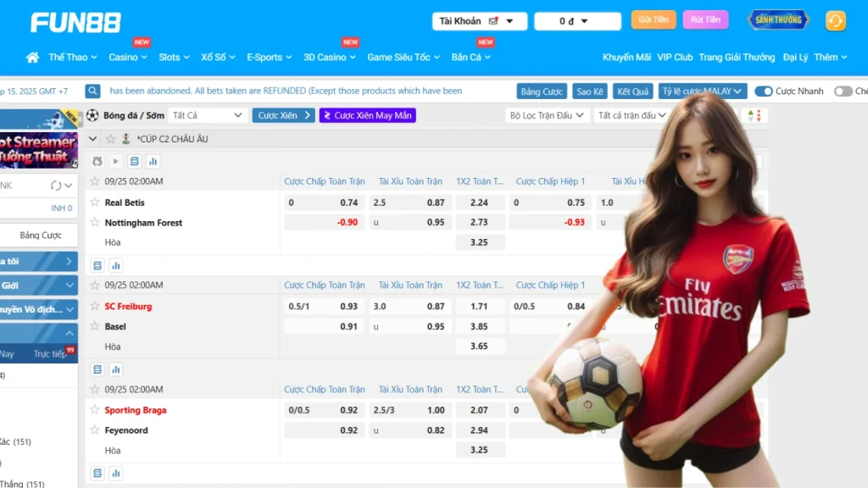
Task: Click the live stream play icon
Action: [x=115, y=161]
